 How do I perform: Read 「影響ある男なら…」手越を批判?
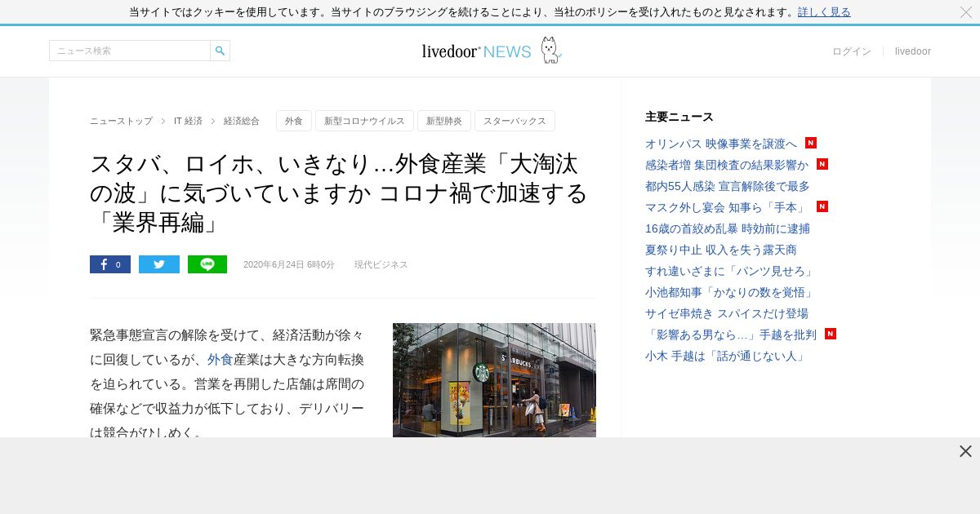731,335
